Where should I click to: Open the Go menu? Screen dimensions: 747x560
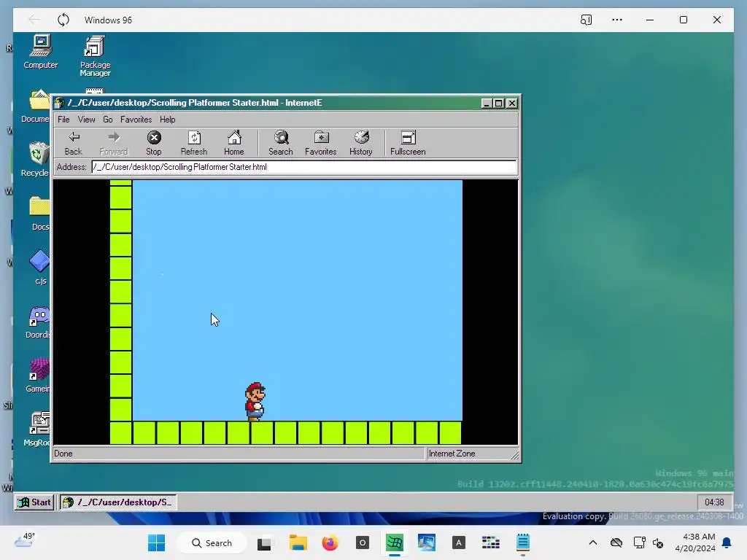coord(108,120)
